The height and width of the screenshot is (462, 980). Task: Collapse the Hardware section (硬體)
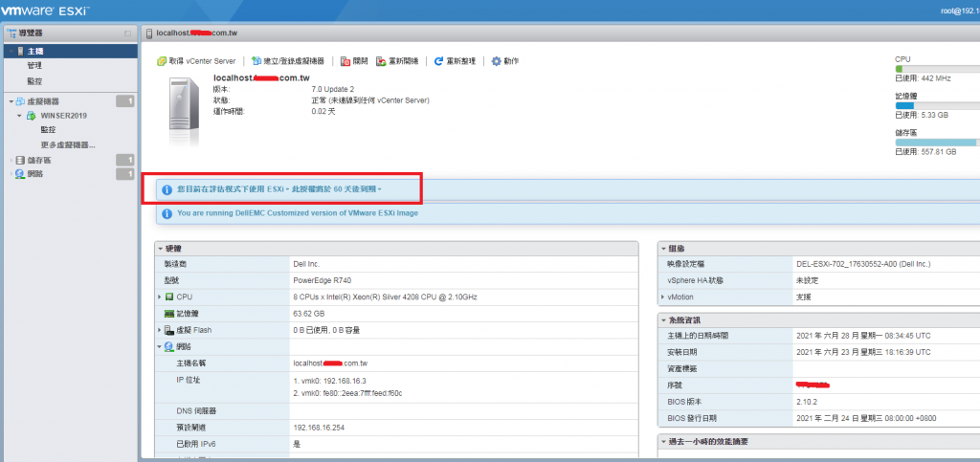pyautogui.click(x=160, y=249)
